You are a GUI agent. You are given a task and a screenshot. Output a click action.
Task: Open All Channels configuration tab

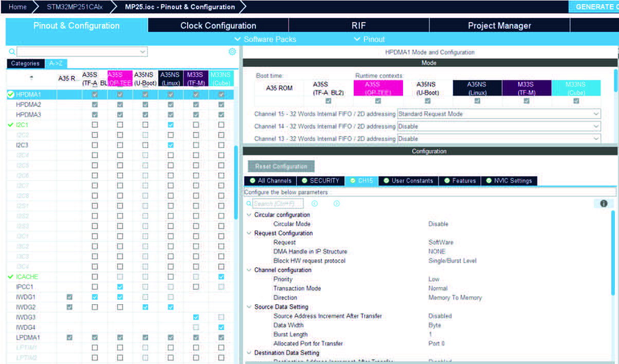[270, 180]
